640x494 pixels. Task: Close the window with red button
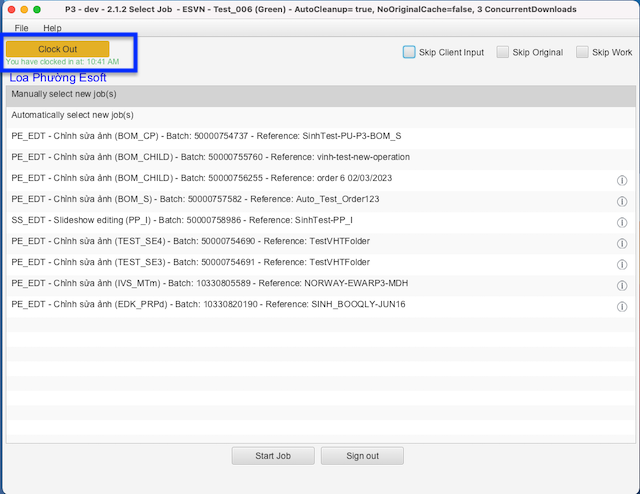pyautogui.click(x=11, y=9)
